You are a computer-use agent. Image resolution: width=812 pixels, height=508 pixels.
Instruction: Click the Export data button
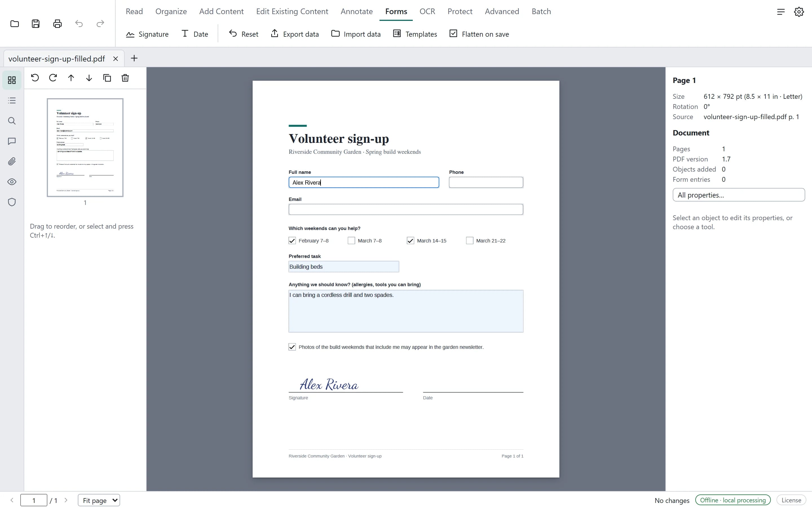pyautogui.click(x=295, y=34)
